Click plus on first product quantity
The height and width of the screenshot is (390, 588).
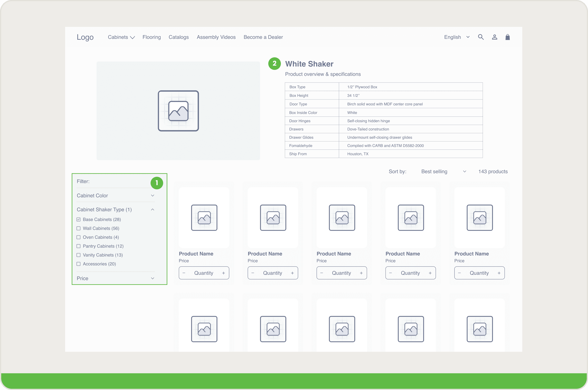pos(223,273)
